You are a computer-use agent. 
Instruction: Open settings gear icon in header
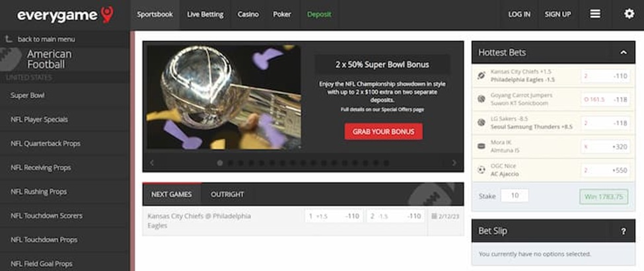[629, 14]
